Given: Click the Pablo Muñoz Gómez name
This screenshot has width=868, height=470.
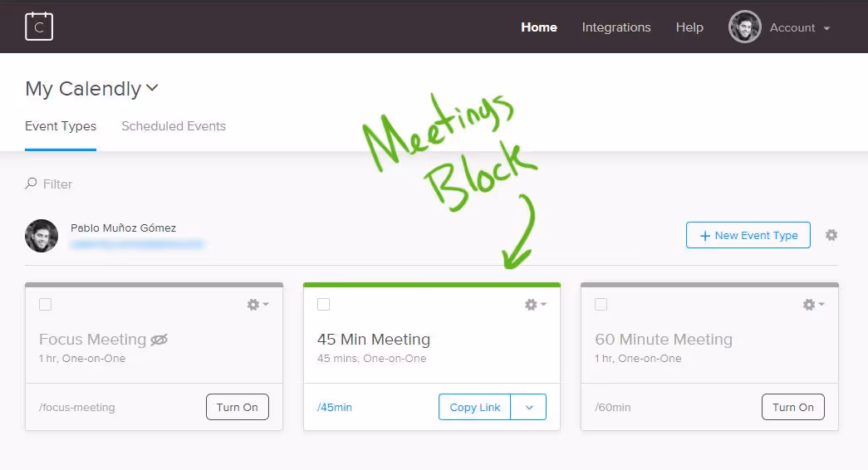Looking at the screenshot, I should click(124, 228).
